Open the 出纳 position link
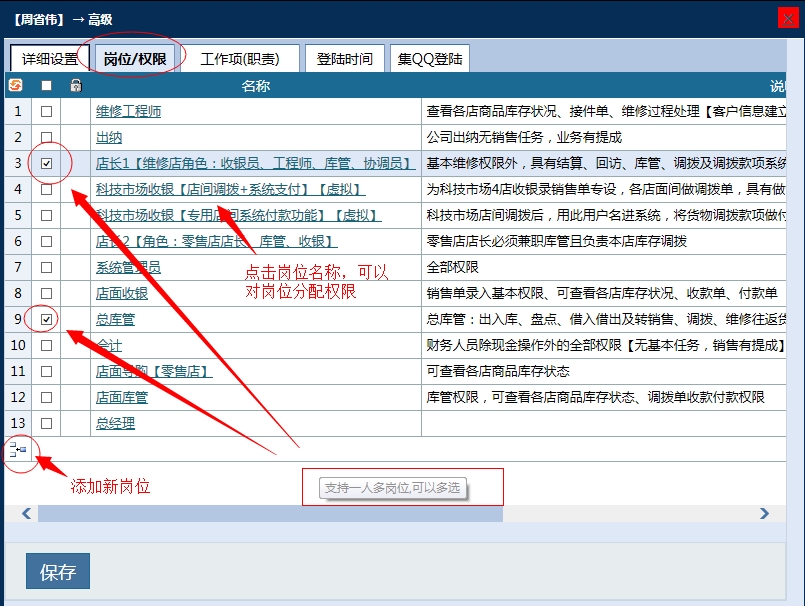This screenshot has width=805, height=606. click(109, 137)
